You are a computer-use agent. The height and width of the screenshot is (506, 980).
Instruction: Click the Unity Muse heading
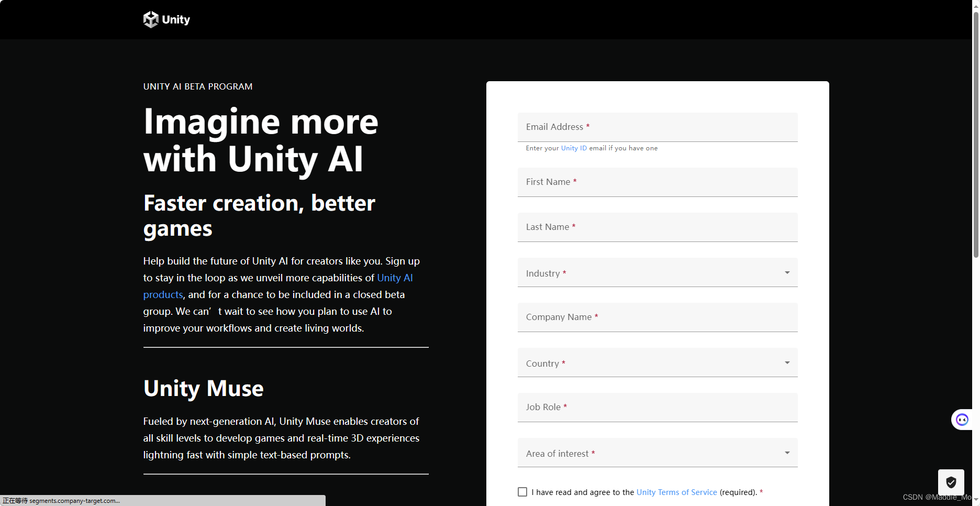[x=204, y=389]
